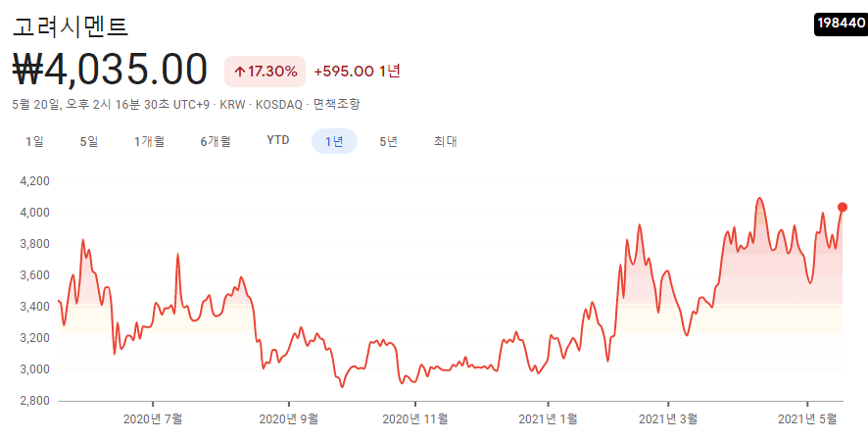
Task: Show the 최대 maximum range
Action: click(445, 142)
